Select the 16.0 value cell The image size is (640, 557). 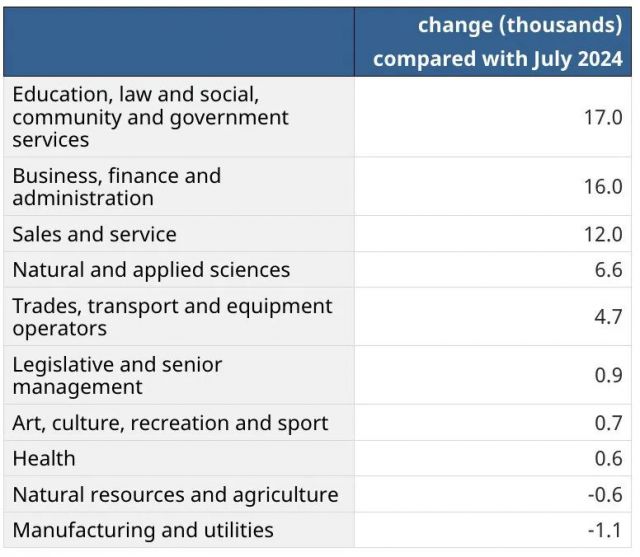pyautogui.click(x=603, y=187)
